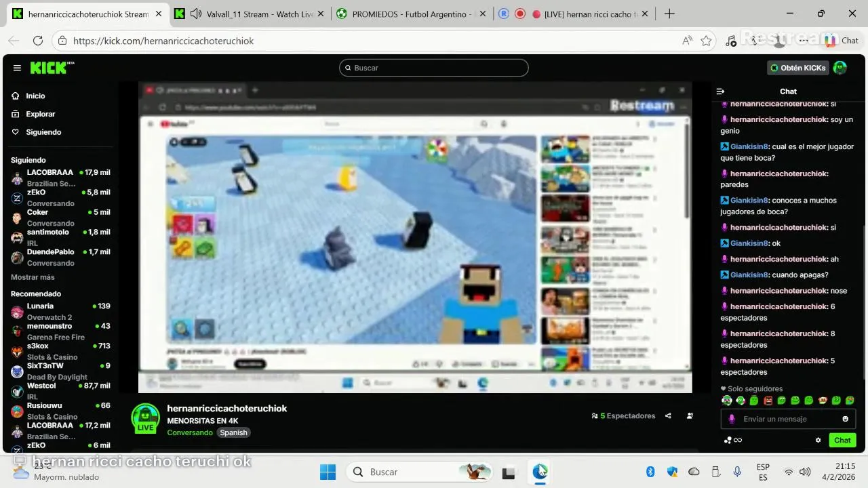Click the 5 Espectadores viewer count

click(x=623, y=416)
